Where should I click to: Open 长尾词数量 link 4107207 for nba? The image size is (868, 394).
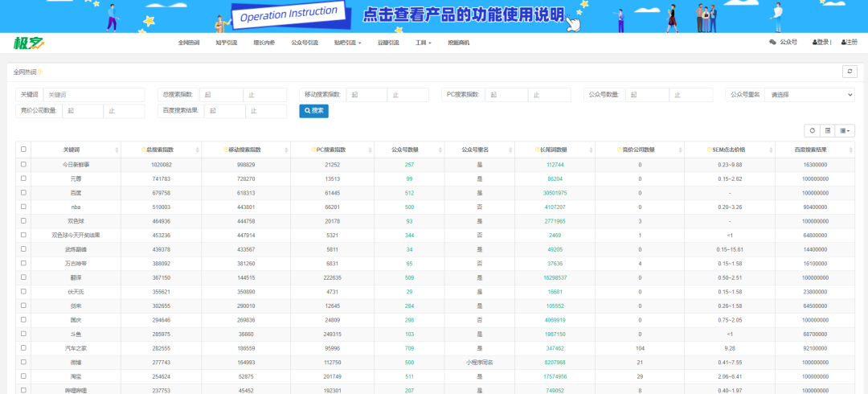click(555, 207)
